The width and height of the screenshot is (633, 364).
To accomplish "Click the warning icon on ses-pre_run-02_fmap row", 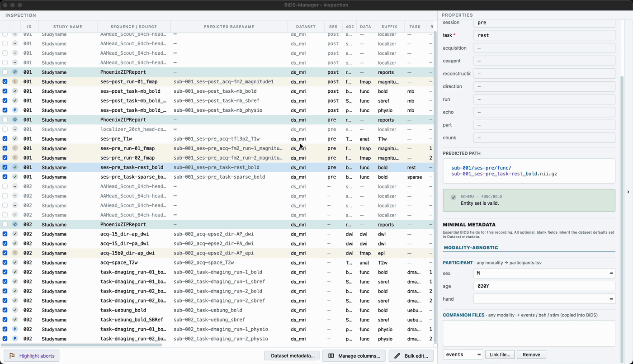I will [x=15, y=158].
